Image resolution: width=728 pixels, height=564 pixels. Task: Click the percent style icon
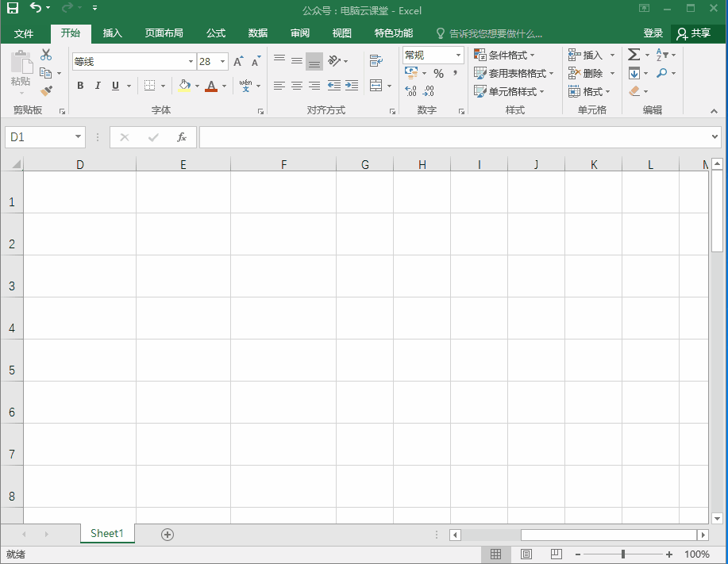(438, 73)
